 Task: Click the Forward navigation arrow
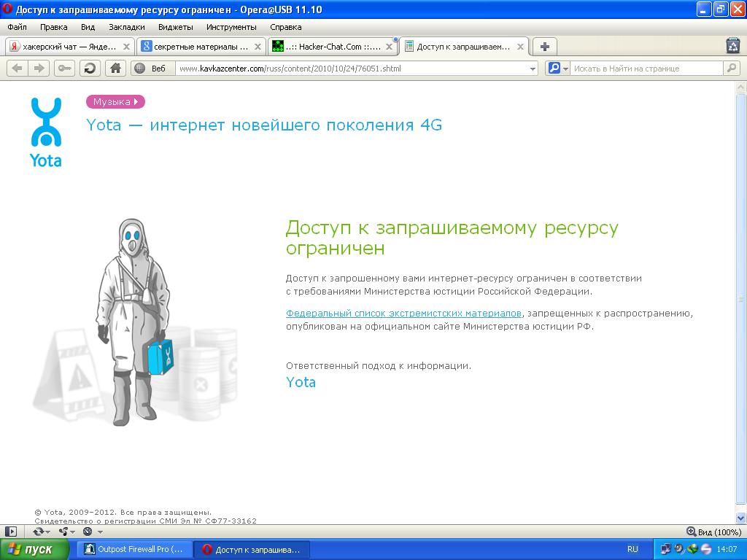[x=39, y=69]
